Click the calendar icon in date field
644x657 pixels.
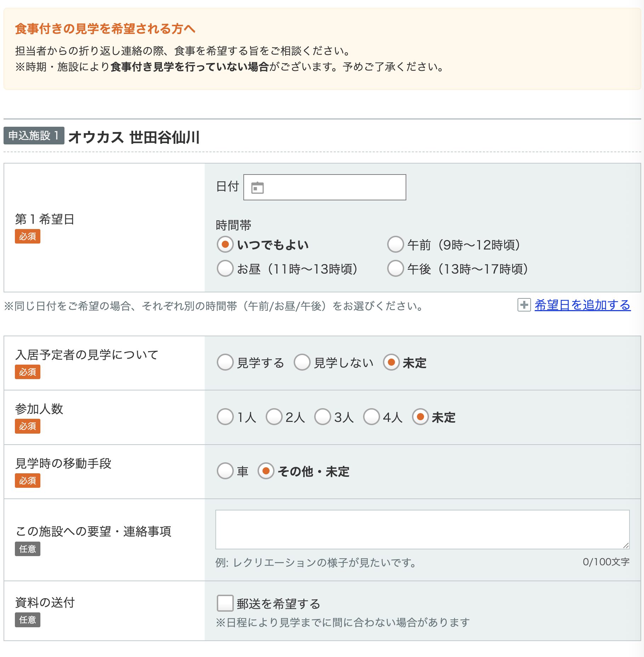[257, 188]
